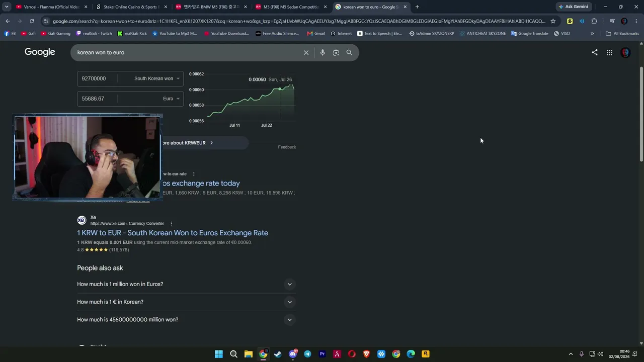The width and height of the screenshot is (644, 362).
Task: Expand 'How much is 1 million won in Euros?'
Action: (x=186, y=284)
